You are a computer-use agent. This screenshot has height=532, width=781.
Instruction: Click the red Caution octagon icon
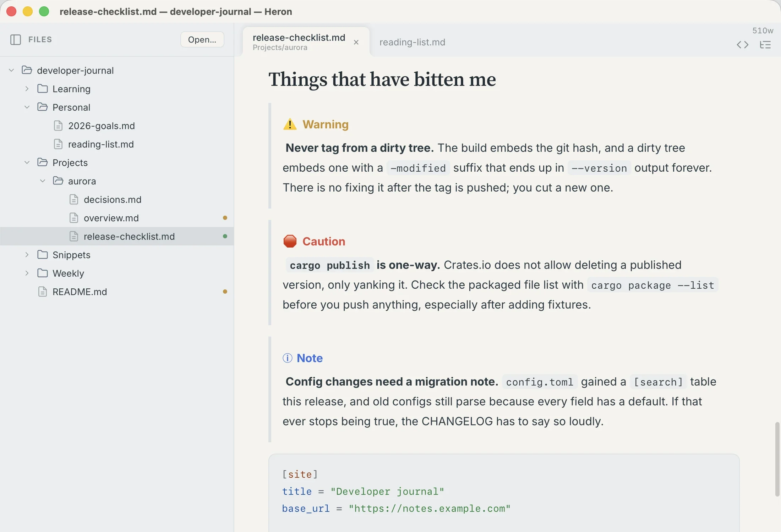coord(290,241)
